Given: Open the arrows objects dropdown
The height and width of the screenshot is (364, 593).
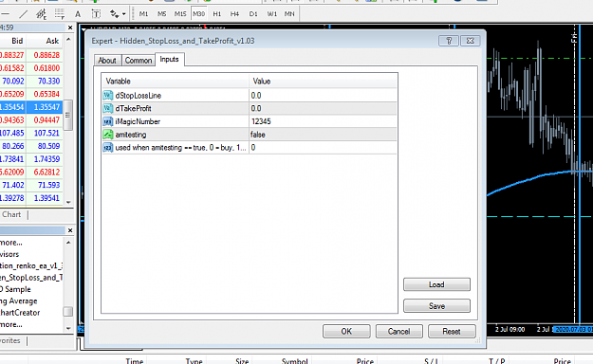Looking at the screenshot, I should click(x=118, y=14).
